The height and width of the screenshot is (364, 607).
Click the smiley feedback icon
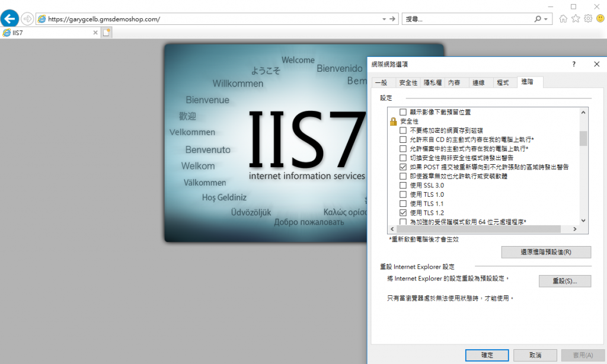click(x=600, y=18)
